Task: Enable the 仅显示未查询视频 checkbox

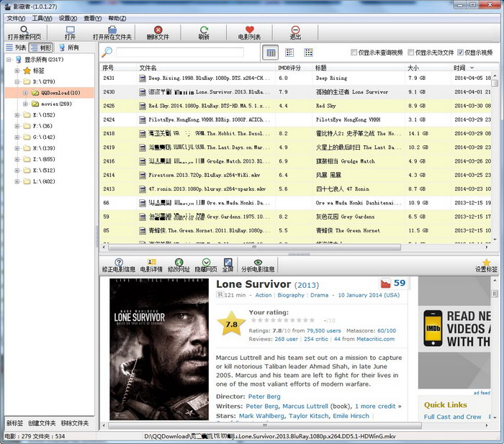Action: (354, 53)
